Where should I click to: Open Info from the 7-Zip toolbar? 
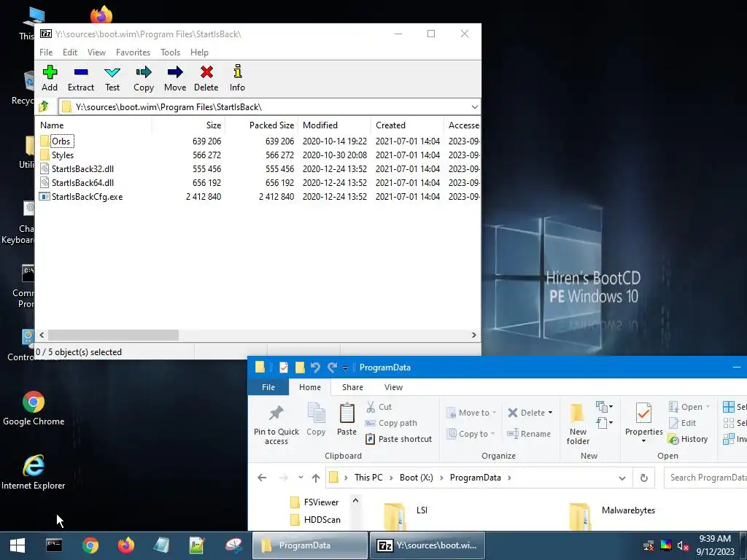237,79
